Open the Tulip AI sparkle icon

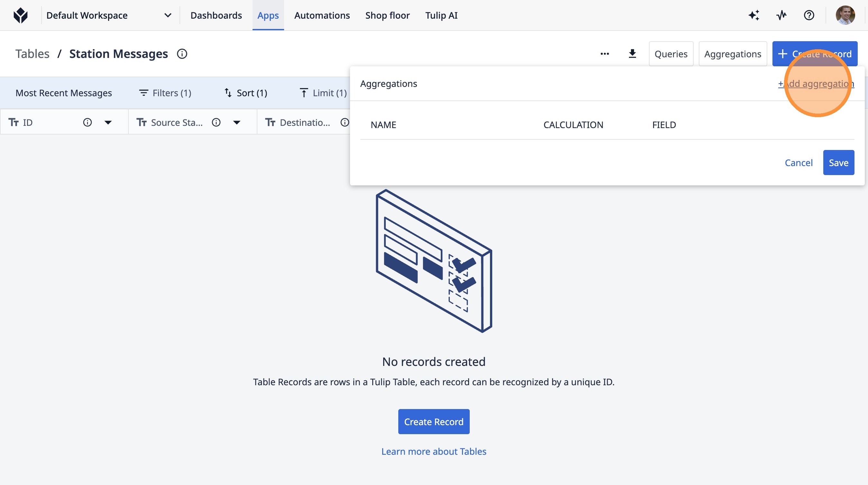[754, 15]
